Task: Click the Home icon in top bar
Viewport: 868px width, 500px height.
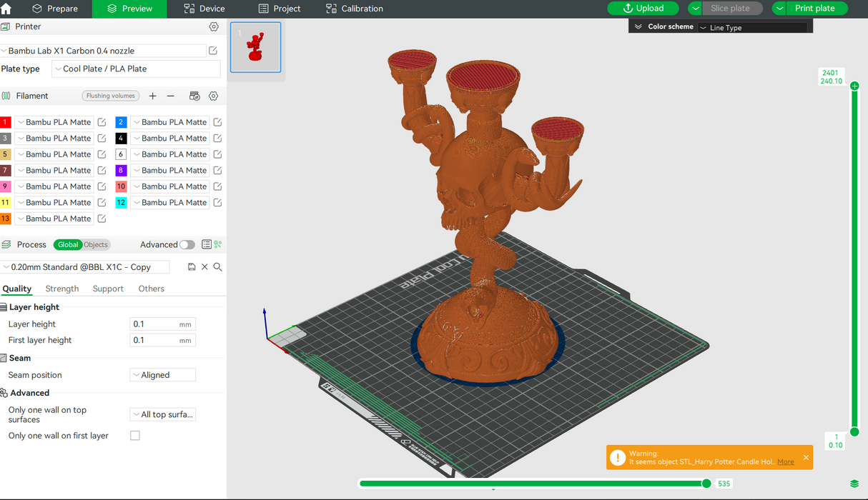Action: coord(6,9)
